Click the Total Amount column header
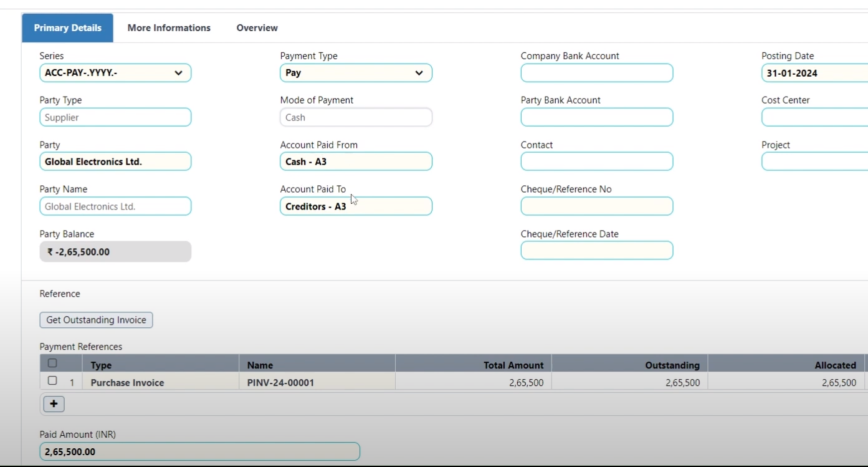Image resolution: width=868 pixels, height=467 pixels. click(474, 365)
